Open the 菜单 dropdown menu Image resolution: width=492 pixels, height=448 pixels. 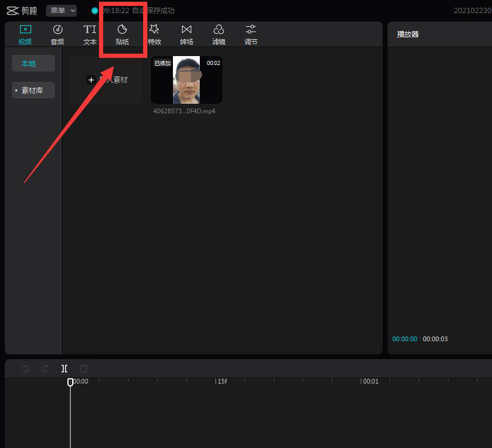pos(61,11)
